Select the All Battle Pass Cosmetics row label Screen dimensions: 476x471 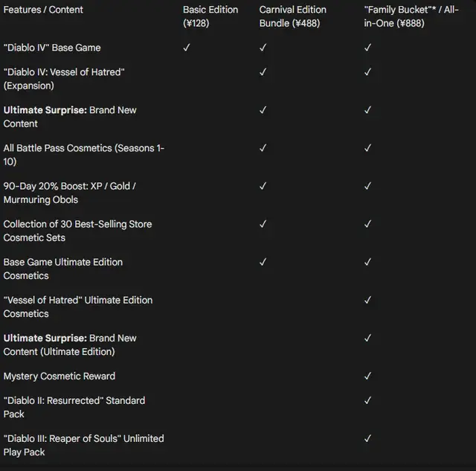[x=83, y=155]
